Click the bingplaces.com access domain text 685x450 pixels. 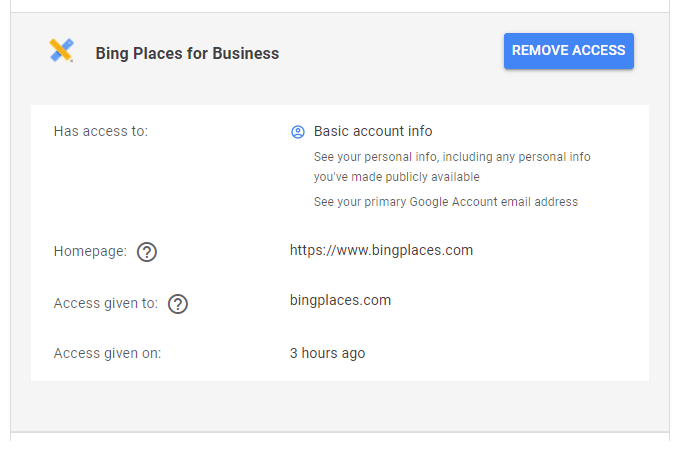point(340,300)
